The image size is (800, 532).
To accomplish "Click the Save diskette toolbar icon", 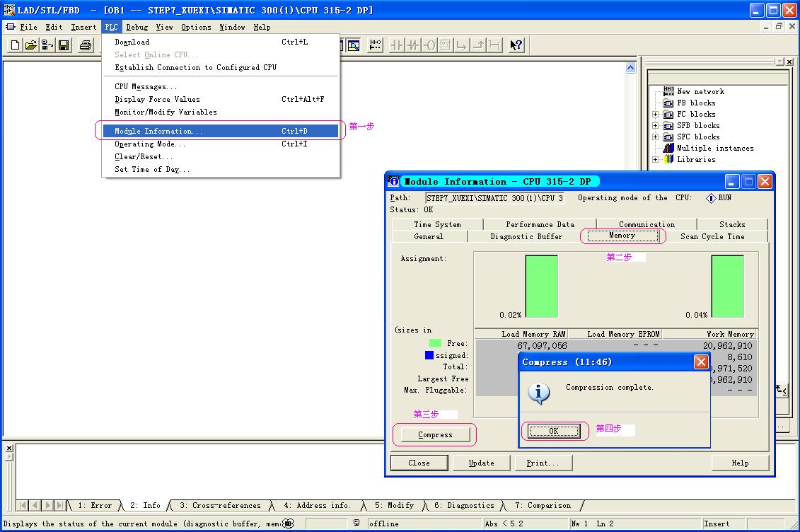I will [x=64, y=45].
